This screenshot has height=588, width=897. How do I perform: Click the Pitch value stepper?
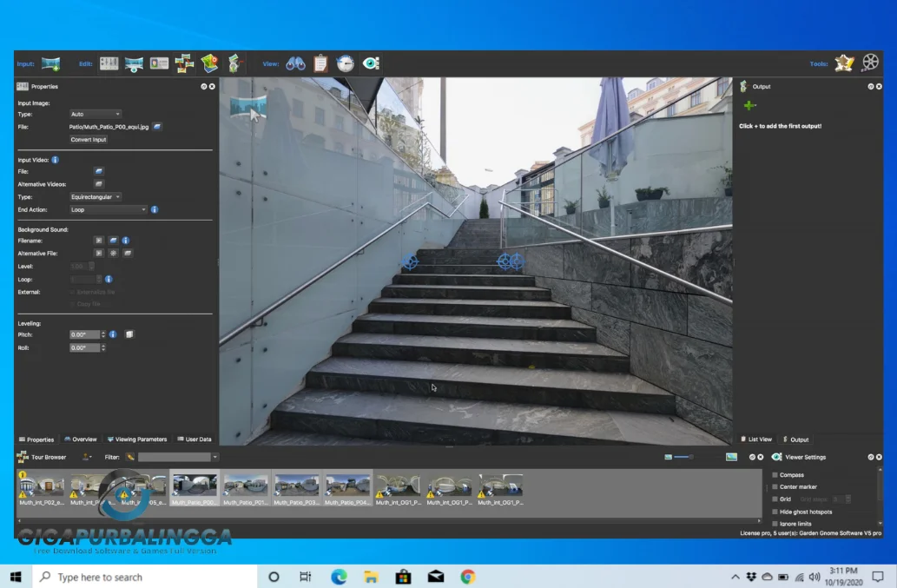[x=103, y=334]
